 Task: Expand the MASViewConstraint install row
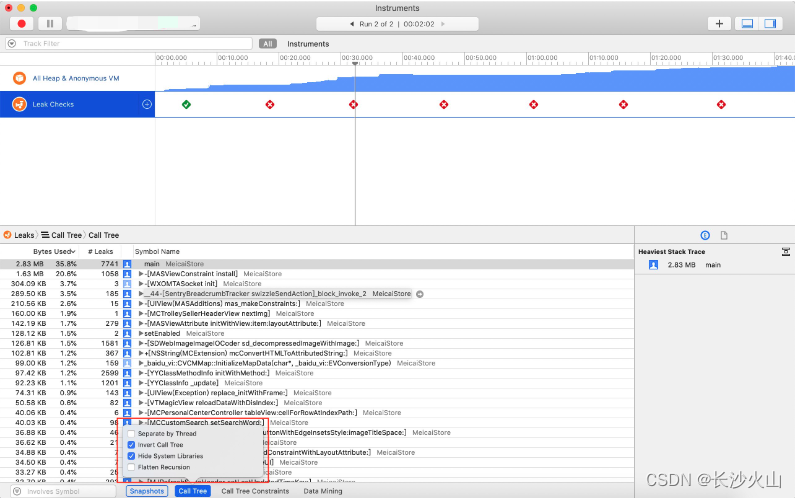(141, 274)
